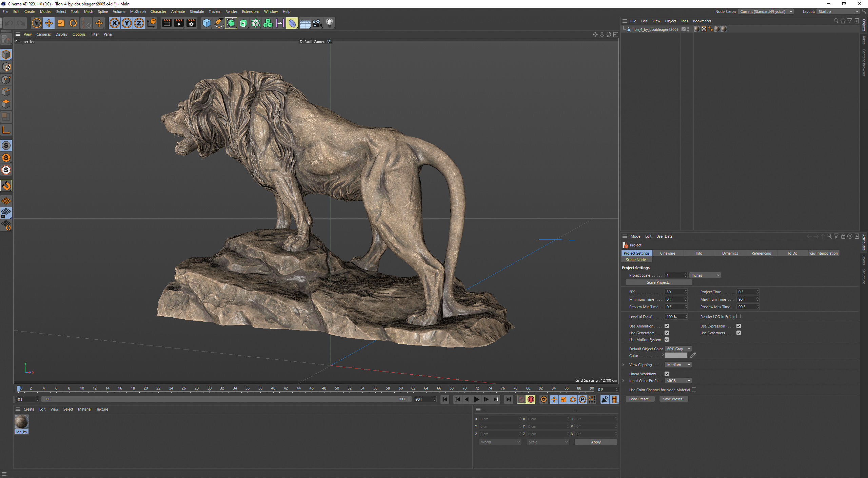The width and height of the screenshot is (868, 478).
Task: Open viewport Cameras menu
Action: tap(43, 34)
